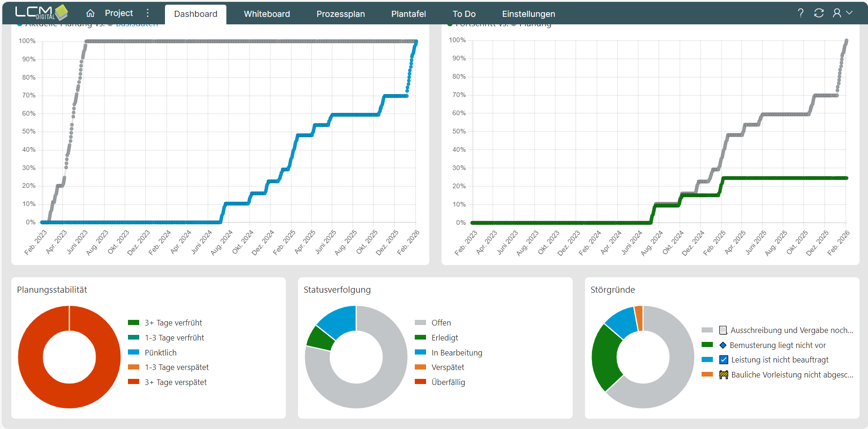Open the Prozessplan tab
This screenshot has height=429, width=868.
point(340,14)
